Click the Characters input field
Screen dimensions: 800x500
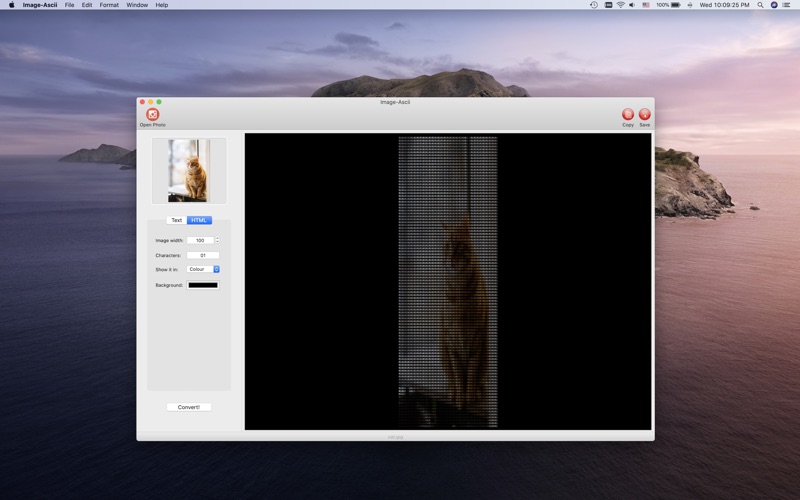pos(203,255)
